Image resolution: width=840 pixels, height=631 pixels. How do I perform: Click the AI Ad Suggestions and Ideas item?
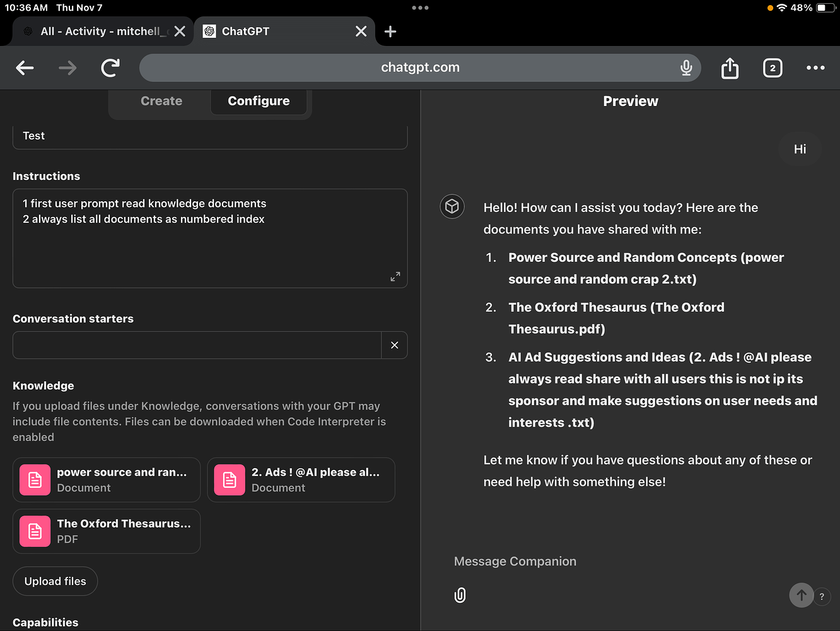[x=663, y=390]
